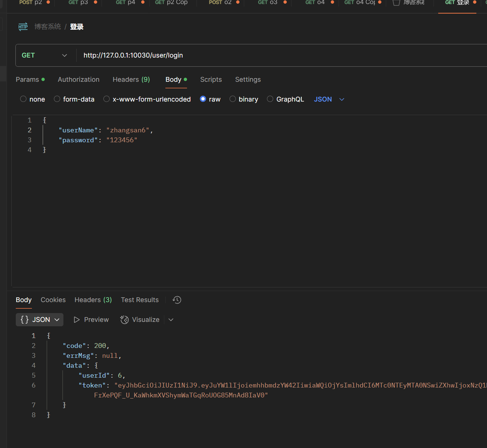Click the "token" key in response
This screenshot has width=487, height=448.
(x=92, y=385)
